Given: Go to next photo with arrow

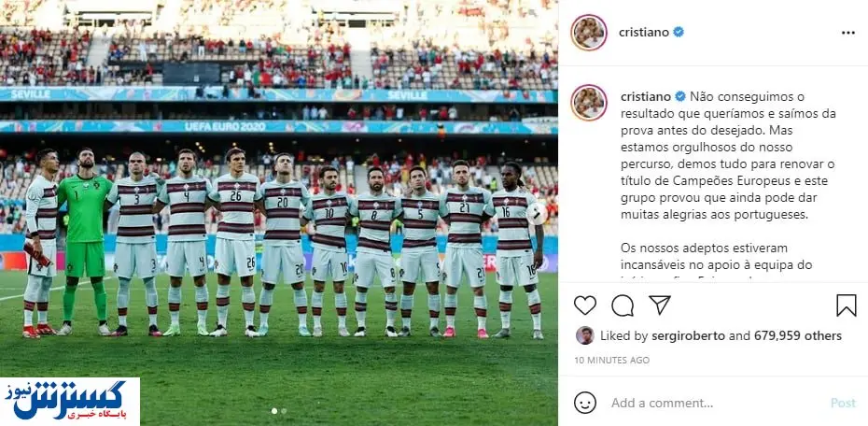Looking at the screenshot, I should (537, 214).
